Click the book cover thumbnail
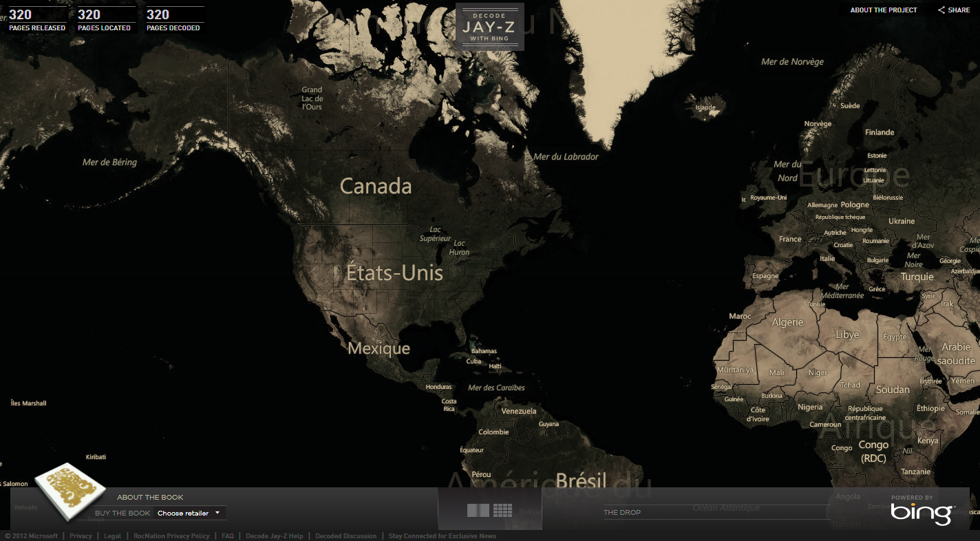This screenshot has height=541, width=980. point(70,491)
